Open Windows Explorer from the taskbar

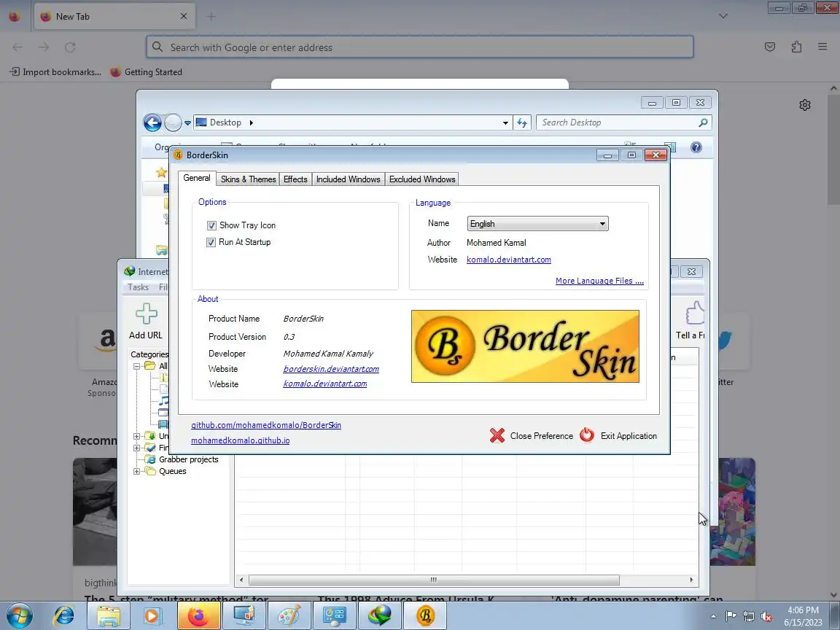(108, 615)
